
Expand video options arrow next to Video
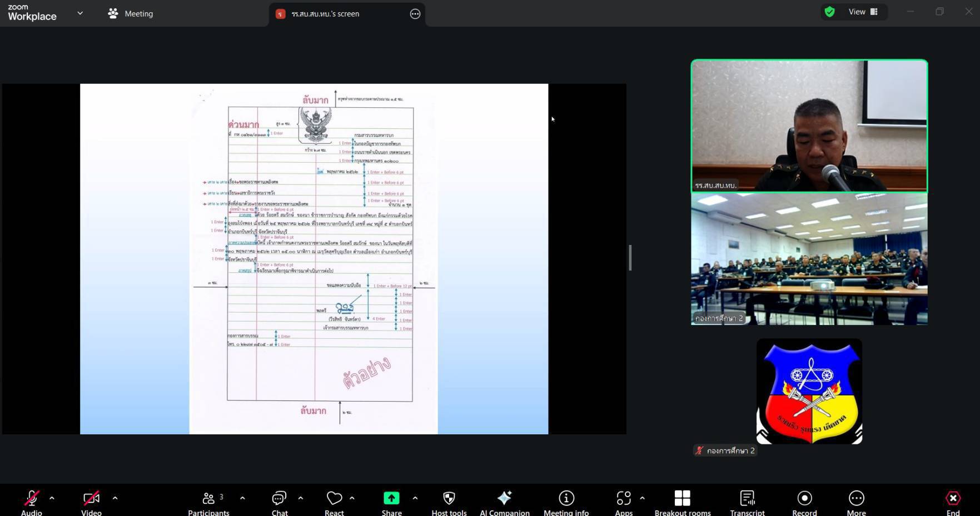(x=115, y=498)
